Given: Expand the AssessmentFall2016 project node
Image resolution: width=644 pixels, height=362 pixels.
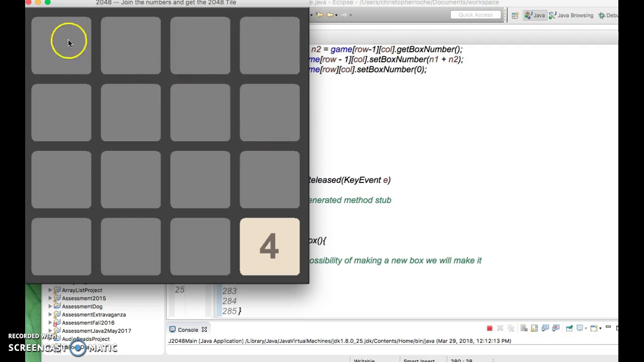Looking at the screenshot, I should click(50, 323).
